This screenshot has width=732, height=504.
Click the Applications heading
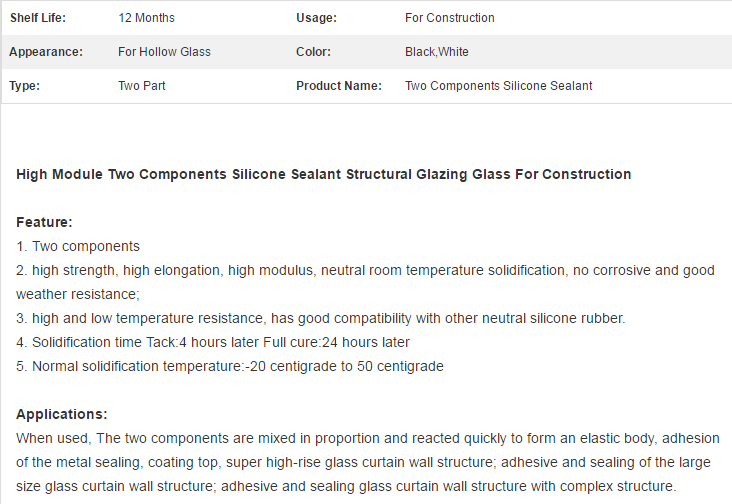click(62, 414)
